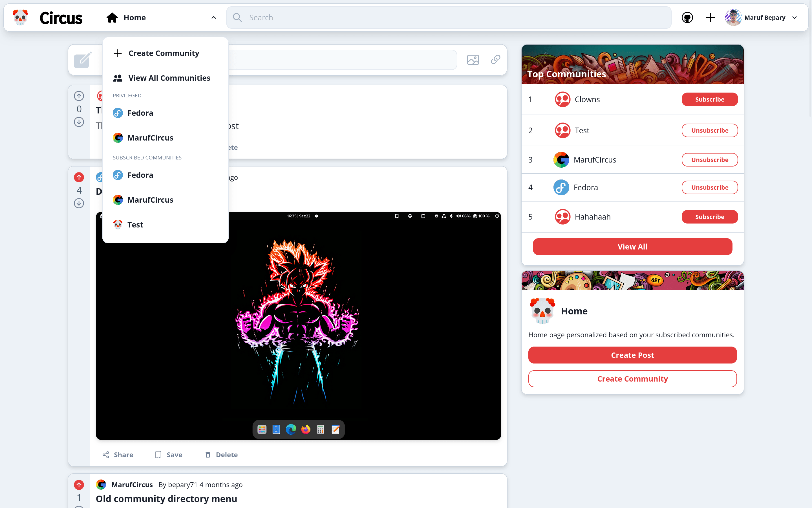
Task: Click the create post text field
Action: (x=342, y=60)
